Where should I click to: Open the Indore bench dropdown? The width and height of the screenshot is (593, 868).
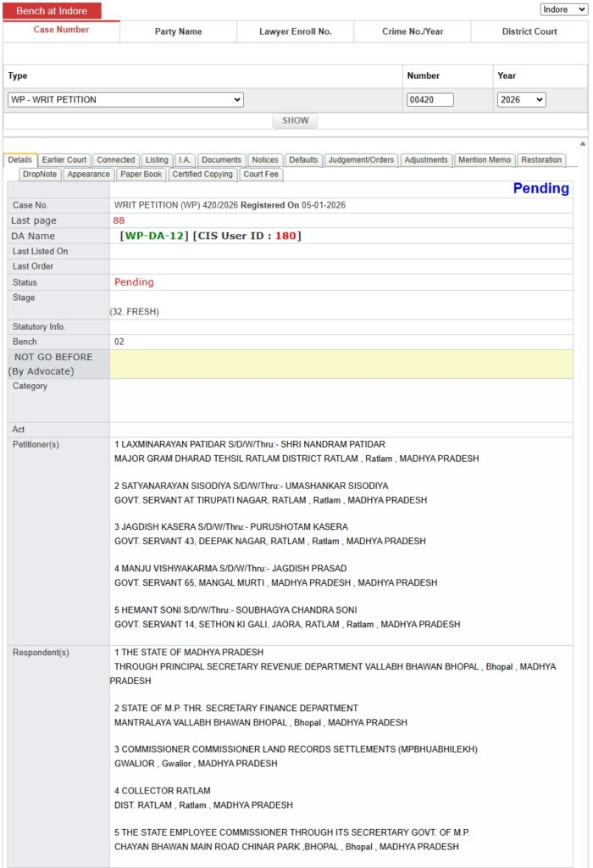[563, 9]
